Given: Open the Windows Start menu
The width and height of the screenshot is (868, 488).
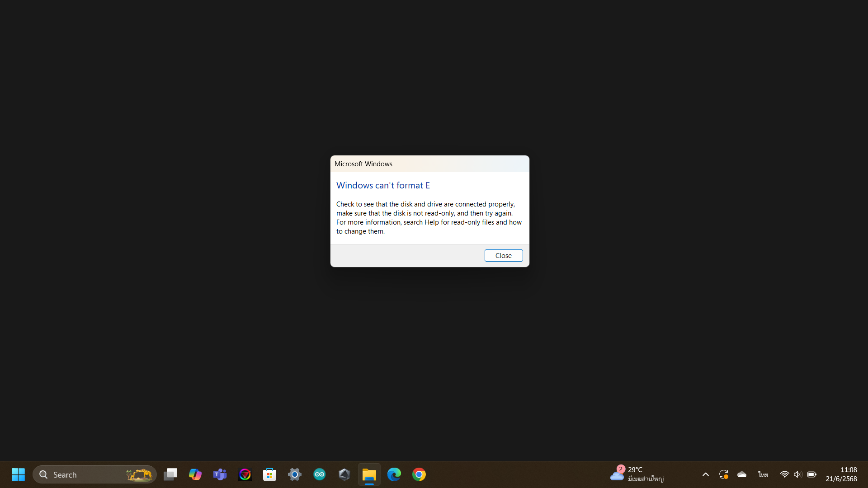Looking at the screenshot, I should click(x=18, y=474).
